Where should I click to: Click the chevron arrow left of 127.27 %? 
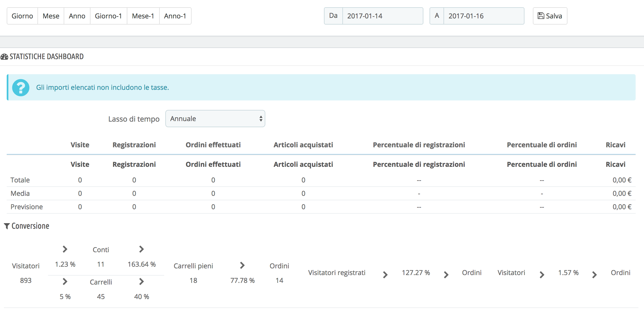[385, 275]
